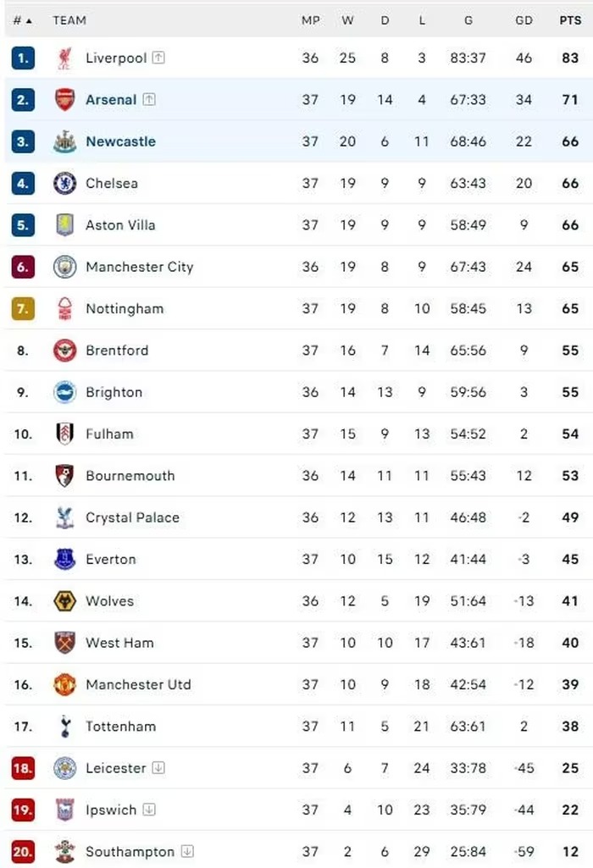
Task: Click the promotion arrow icon beside Liverpool
Action: [x=158, y=57]
